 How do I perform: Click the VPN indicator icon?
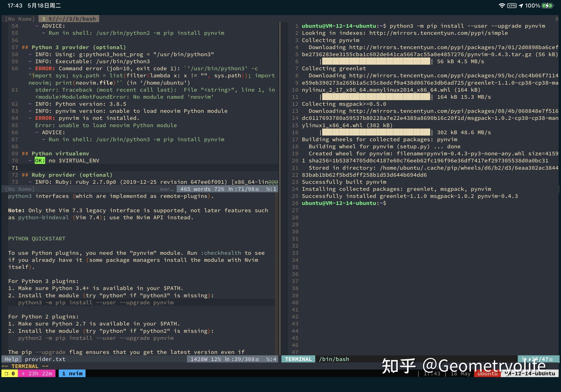click(512, 6)
